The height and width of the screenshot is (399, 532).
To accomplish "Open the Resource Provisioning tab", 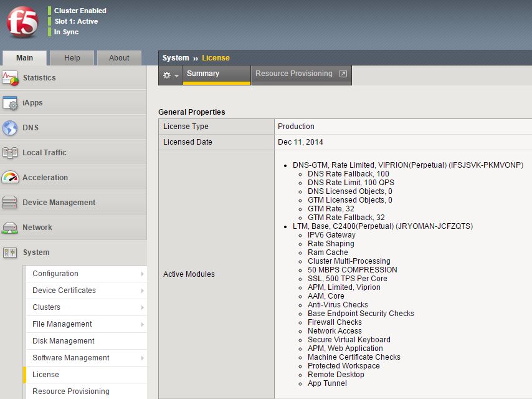I will coord(301,74).
